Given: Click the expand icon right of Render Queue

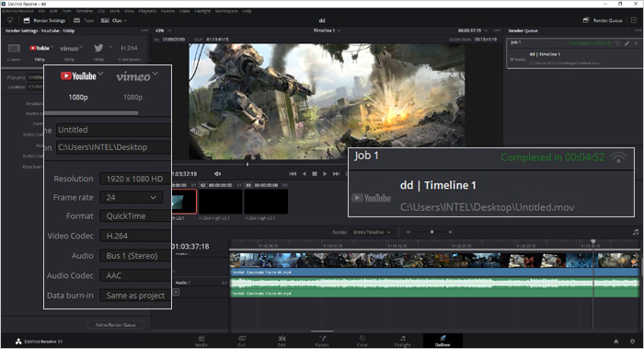Looking at the screenshot, I should [634, 20].
